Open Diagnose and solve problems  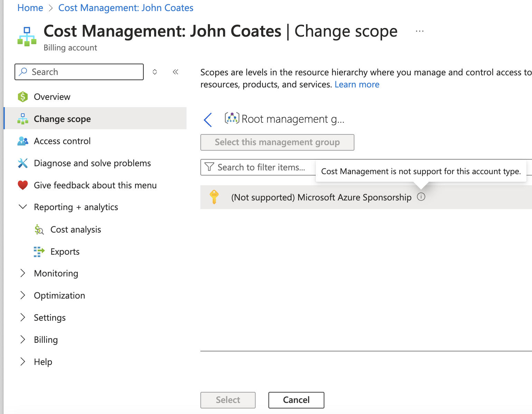95,163
